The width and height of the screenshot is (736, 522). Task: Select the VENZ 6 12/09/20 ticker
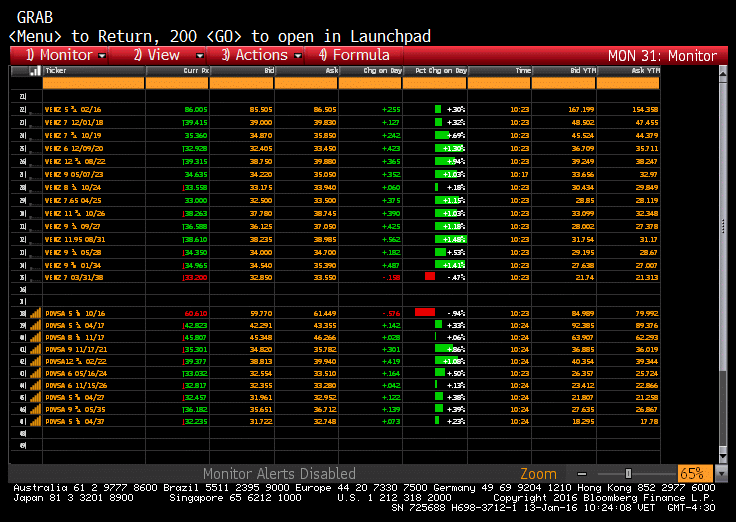pos(74,148)
